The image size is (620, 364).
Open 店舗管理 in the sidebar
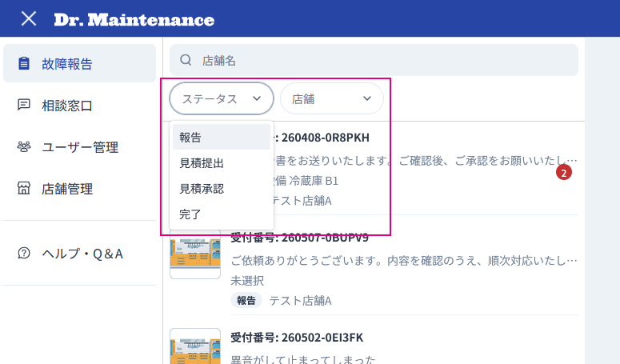click(x=79, y=189)
